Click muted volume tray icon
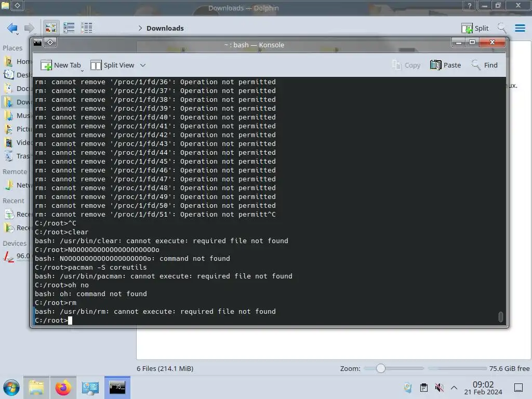 439,388
